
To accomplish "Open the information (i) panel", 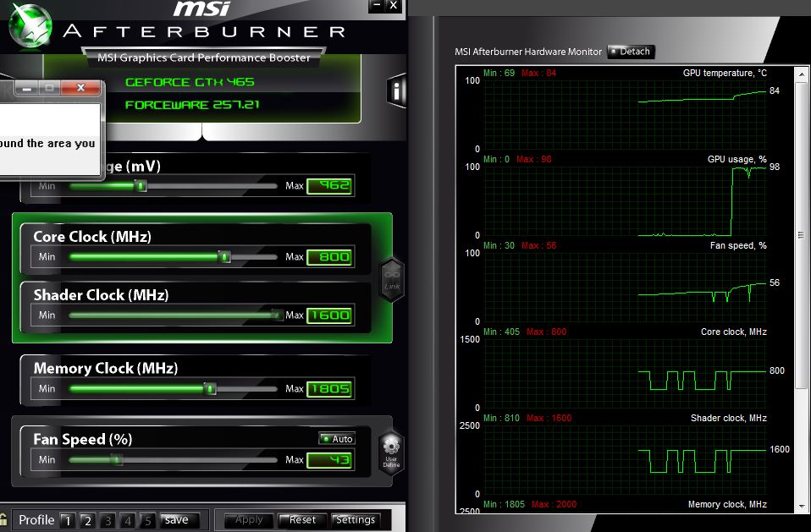I will [395, 91].
